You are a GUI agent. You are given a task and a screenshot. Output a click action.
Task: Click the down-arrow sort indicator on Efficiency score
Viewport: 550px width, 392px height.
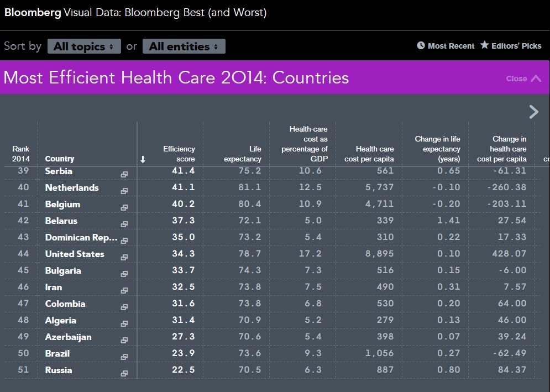pyautogui.click(x=143, y=159)
